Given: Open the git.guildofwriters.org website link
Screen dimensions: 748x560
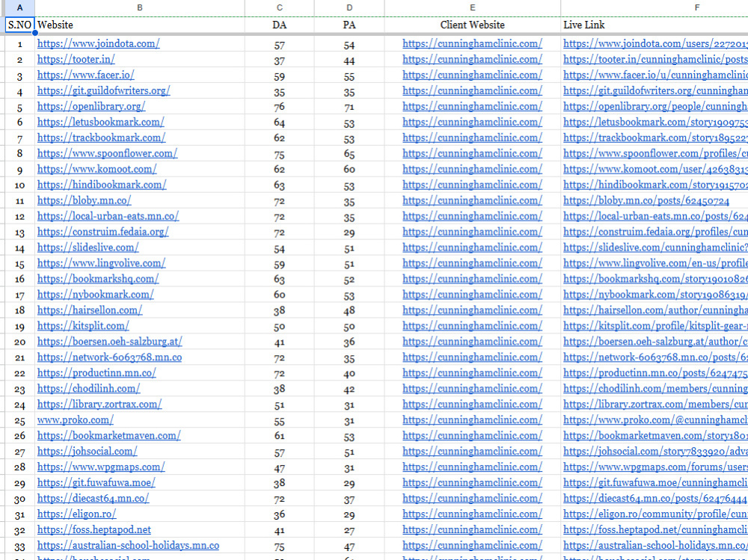Looking at the screenshot, I should (103, 90).
